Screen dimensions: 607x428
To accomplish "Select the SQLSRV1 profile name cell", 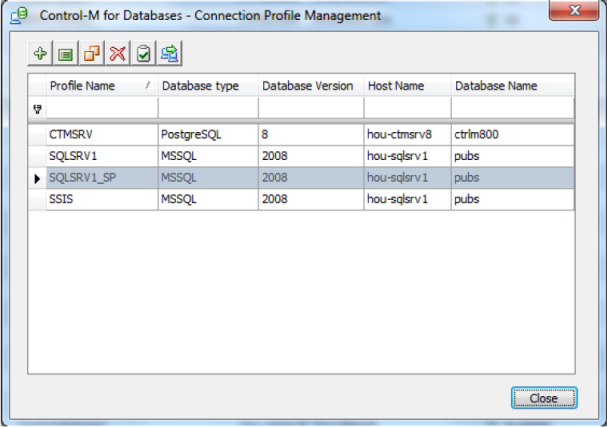I will pyautogui.click(x=102, y=156).
